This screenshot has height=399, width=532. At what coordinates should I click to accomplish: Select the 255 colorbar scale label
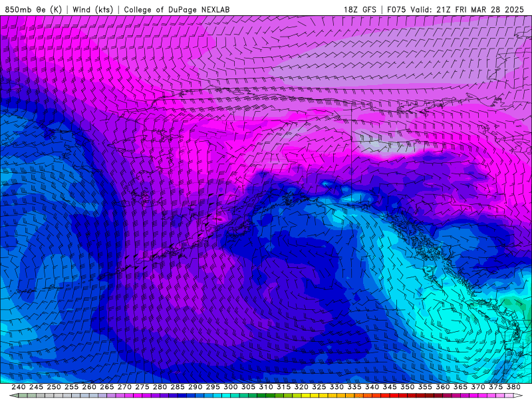(71, 387)
